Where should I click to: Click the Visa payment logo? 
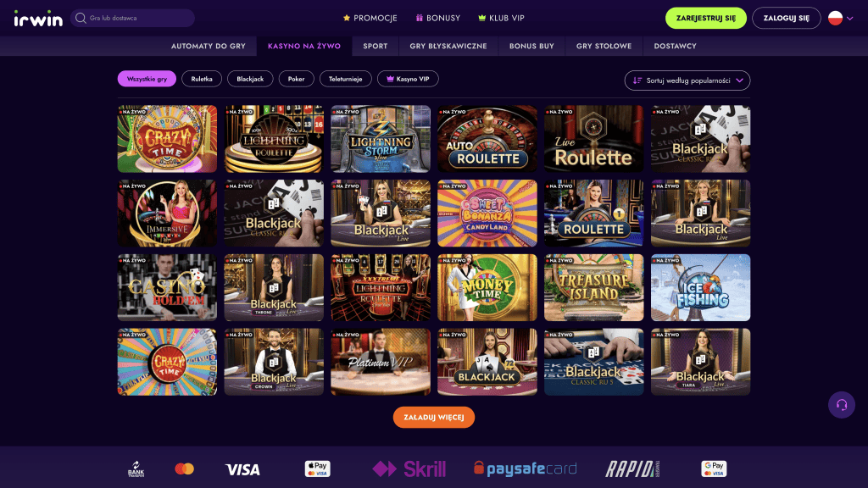tap(242, 469)
